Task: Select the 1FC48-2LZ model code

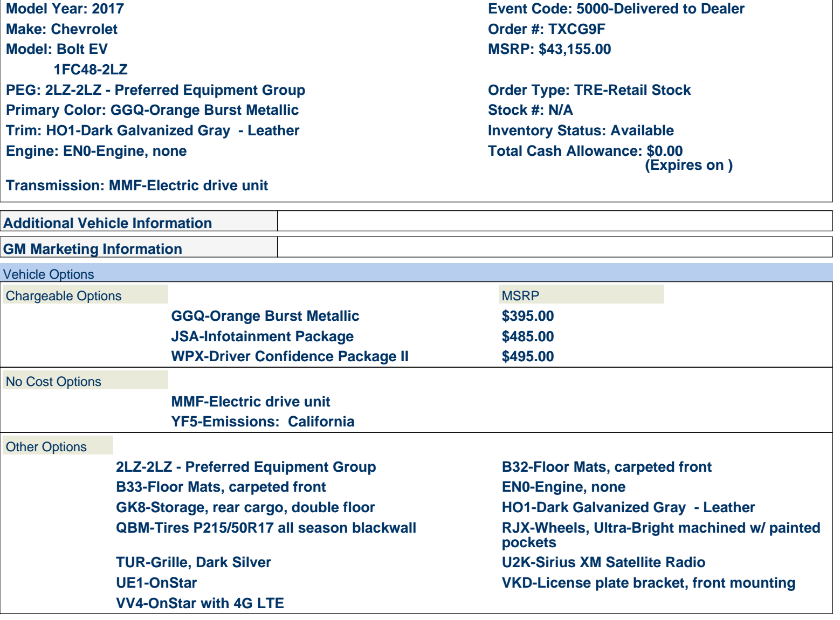Action: pos(91,70)
